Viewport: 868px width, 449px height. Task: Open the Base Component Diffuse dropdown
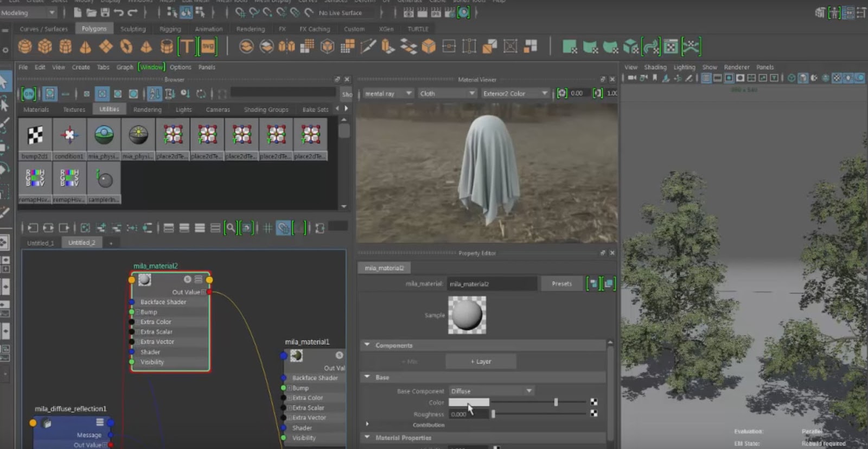coord(491,391)
